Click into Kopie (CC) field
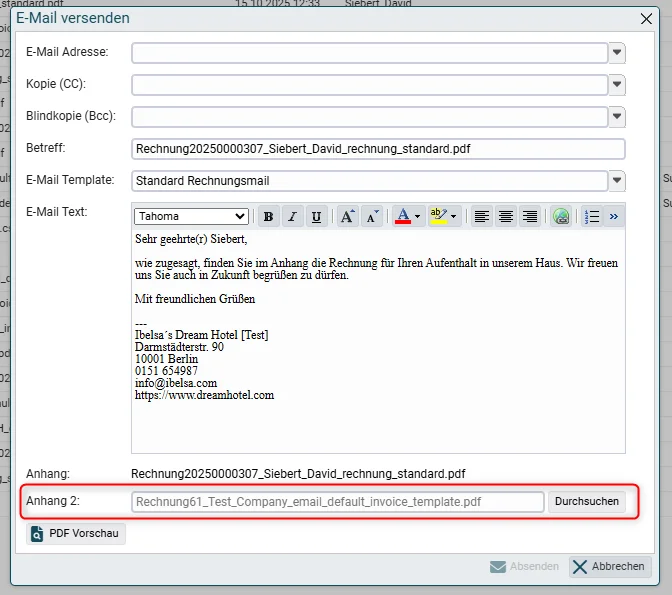Viewport: 672px width, 595px height. 369,84
